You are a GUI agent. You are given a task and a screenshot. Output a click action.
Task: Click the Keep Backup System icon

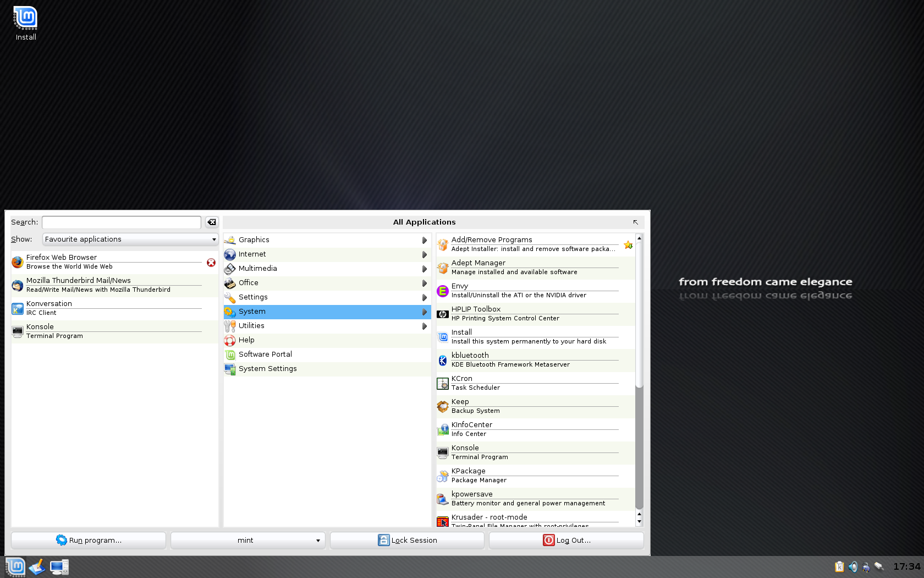[443, 406]
